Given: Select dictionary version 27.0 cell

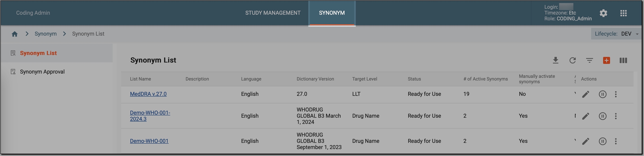Looking at the screenshot, I should point(302,94).
